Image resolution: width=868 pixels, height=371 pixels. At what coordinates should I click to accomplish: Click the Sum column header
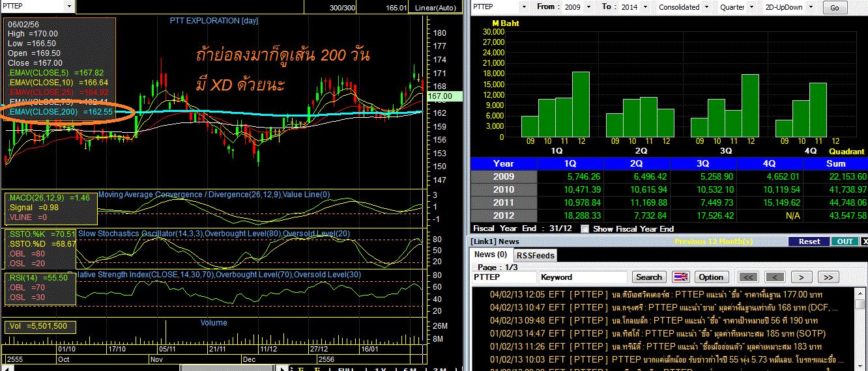click(835, 163)
